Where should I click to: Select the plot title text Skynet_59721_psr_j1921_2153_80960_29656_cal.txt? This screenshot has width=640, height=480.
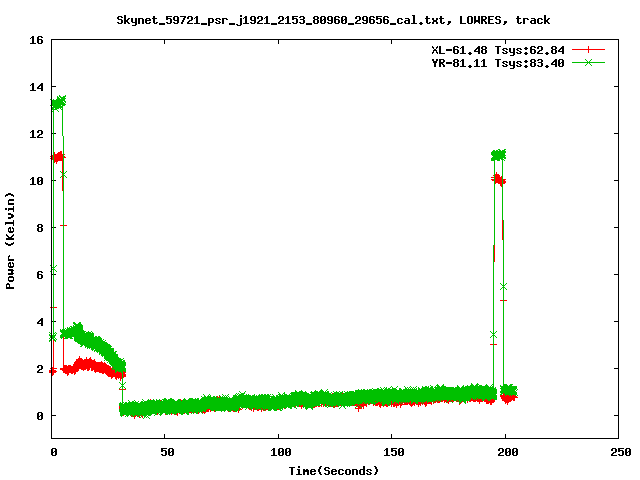click(x=284, y=20)
